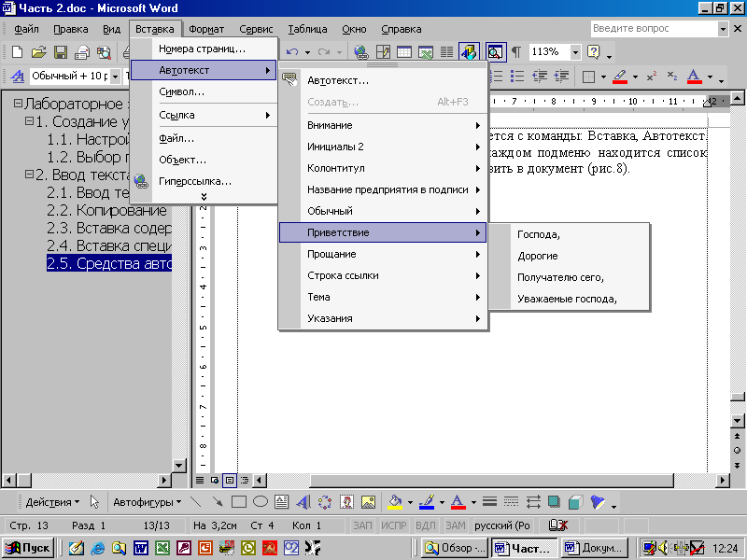Select the Rectangle drawing tool
This screenshot has height=560, width=747.
click(x=239, y=502)
